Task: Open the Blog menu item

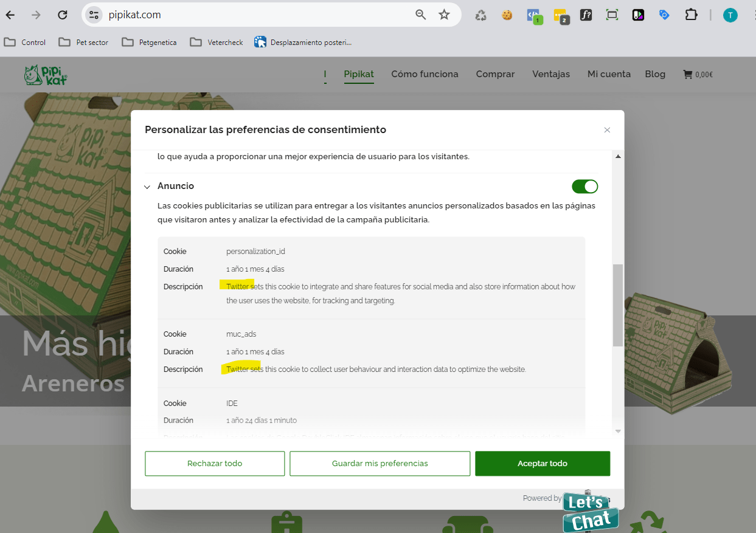Action: (x=655, y=74)
